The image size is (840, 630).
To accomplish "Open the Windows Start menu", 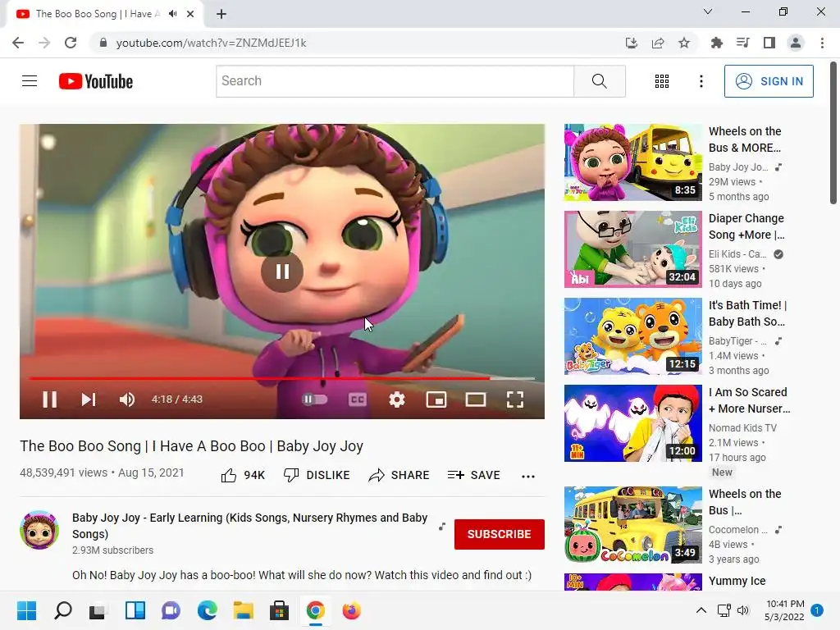I will (26, 610).
